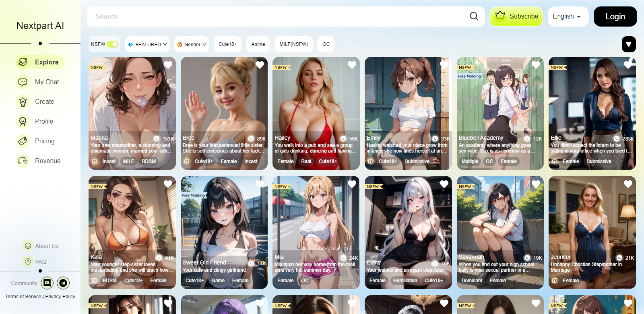Click gallery icon on Bree card

[187, 161]
